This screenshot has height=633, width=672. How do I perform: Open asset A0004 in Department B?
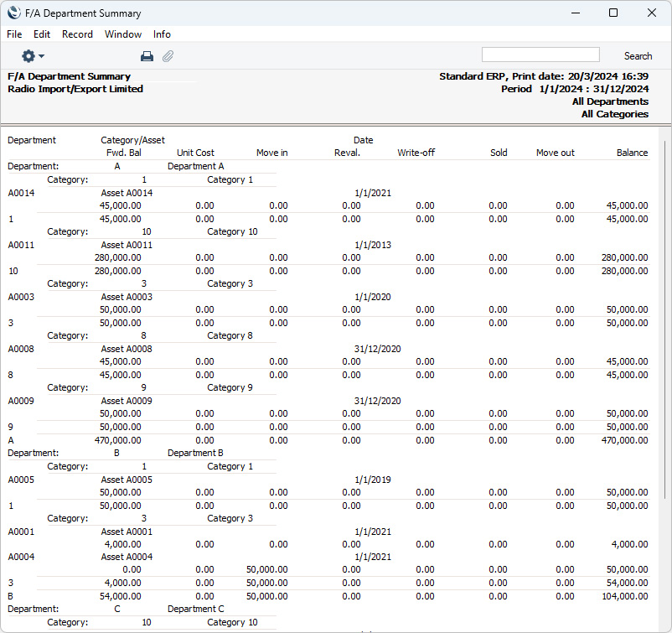(21, 557)
